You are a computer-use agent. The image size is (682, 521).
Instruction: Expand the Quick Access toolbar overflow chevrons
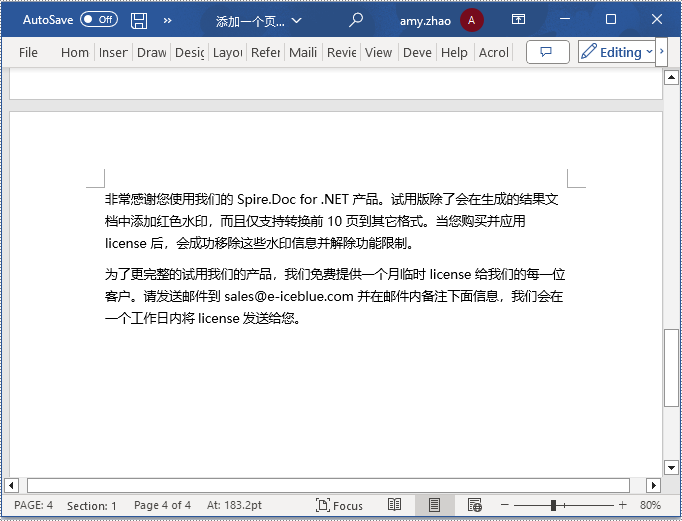pyautogui.click(x=167, y=20)
